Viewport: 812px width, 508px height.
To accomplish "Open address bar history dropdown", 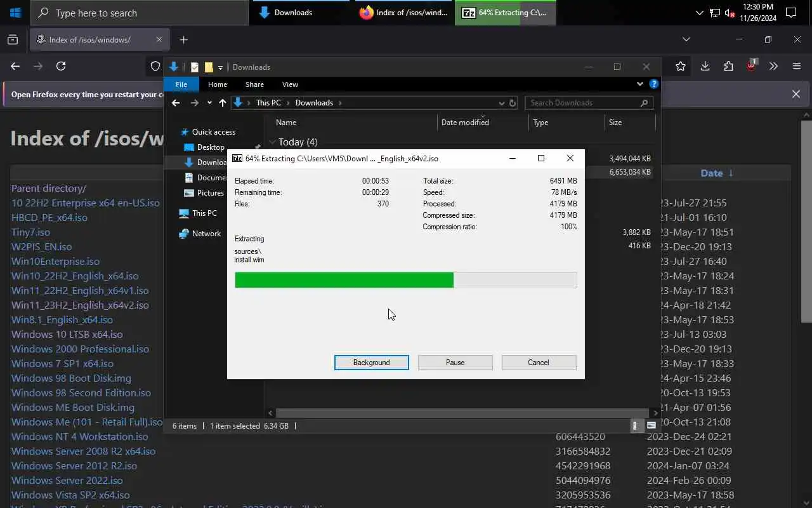I will (502, 103).
